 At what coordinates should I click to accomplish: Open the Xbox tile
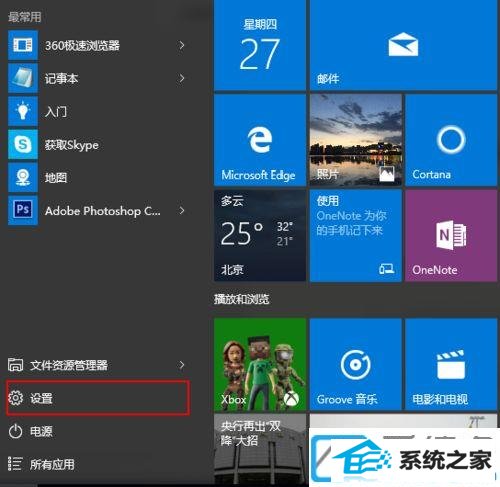[x=260, y=364]
